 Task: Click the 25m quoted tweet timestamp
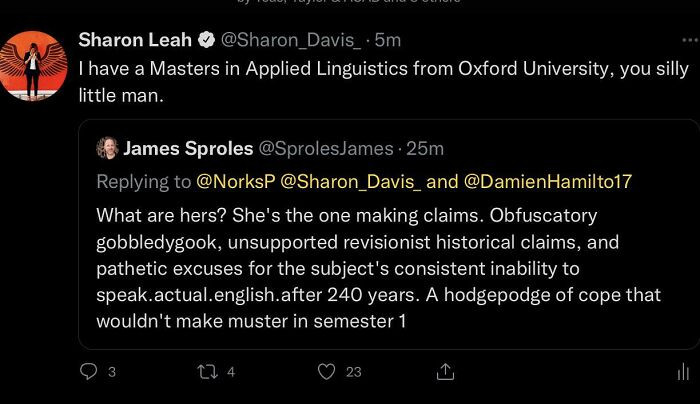pos(426,149)
